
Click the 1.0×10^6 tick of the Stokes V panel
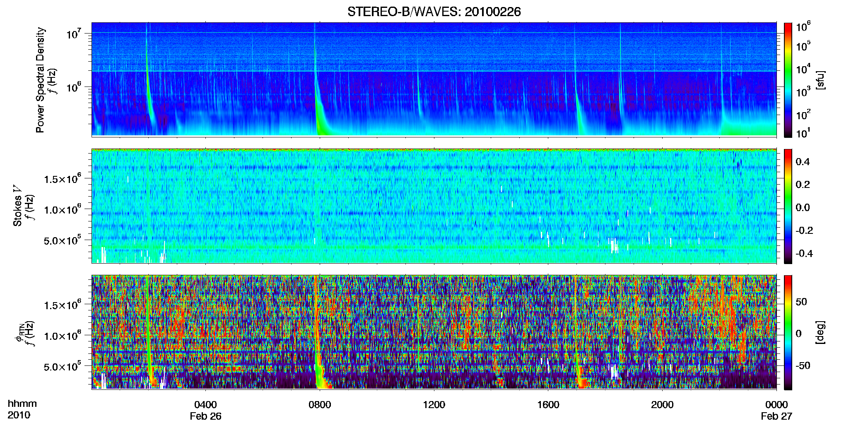point(63,209)
